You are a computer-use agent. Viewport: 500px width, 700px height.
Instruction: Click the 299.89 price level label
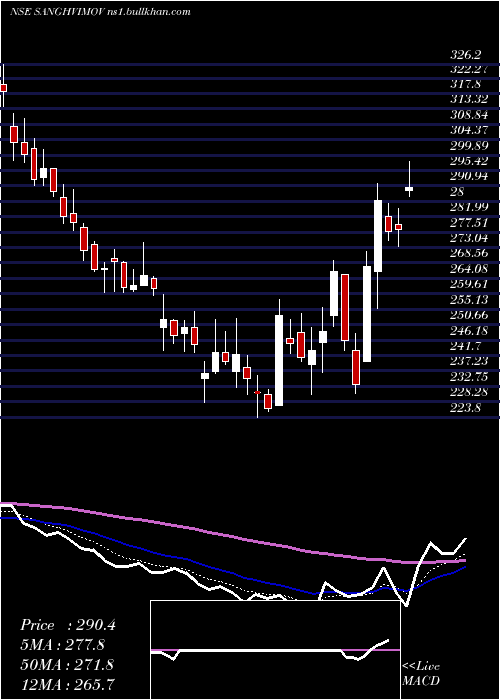(x=469, y=146)
